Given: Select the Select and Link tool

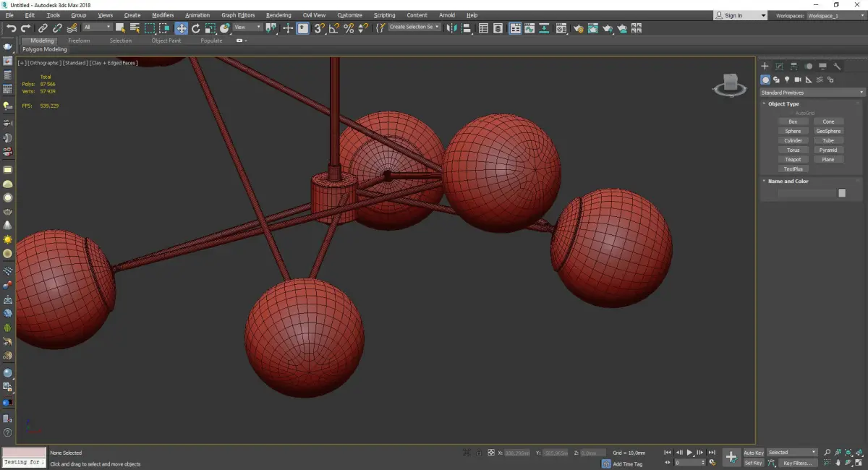Looking at the screenshot, I should [x=43, y=28].
